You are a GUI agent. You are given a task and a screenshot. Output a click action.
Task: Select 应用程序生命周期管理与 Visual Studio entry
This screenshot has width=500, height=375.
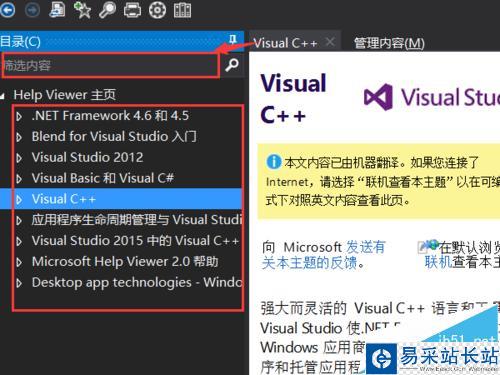pyautogui.click(x=137, y=220)
